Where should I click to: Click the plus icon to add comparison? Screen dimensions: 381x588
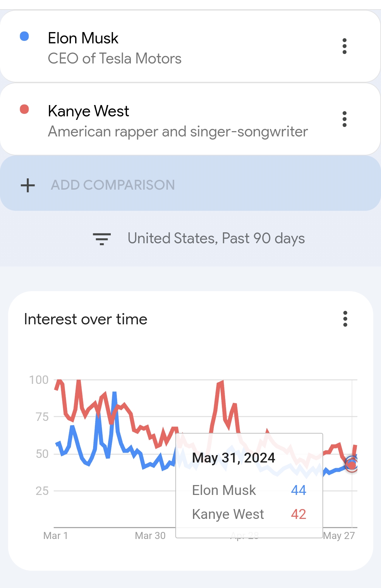tap(28, 185)
